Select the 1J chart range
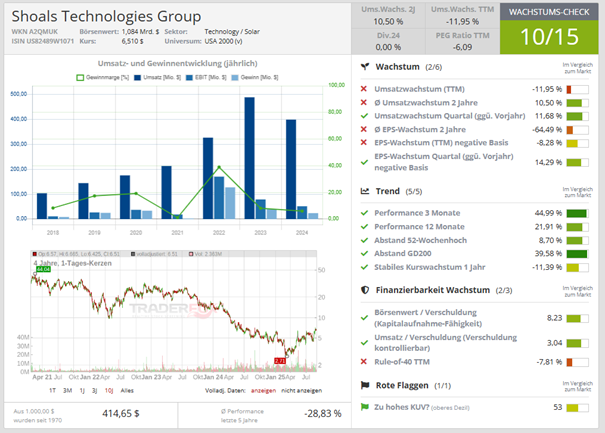 pyautogui.click(x=82, y=391)
